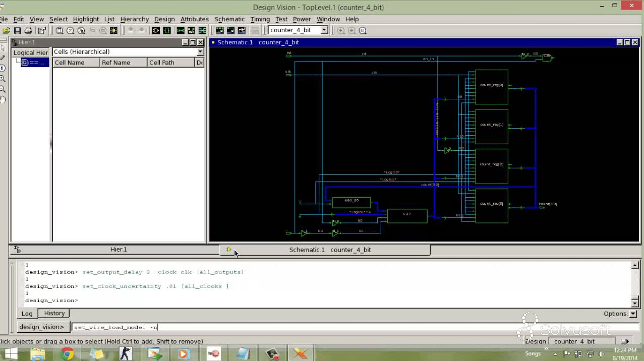The width and height of the screenshot is (644, 361).
Task: Select the zoom out tool in the left sidebar
Action: [x=3, y=89]
